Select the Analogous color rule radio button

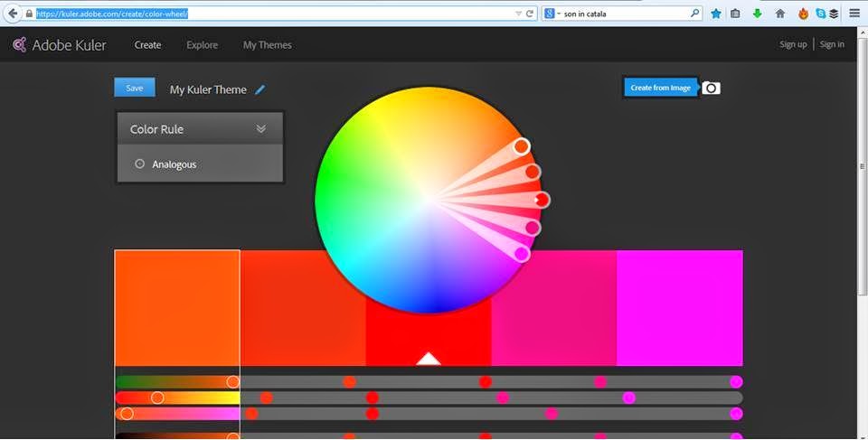point(139,164)
